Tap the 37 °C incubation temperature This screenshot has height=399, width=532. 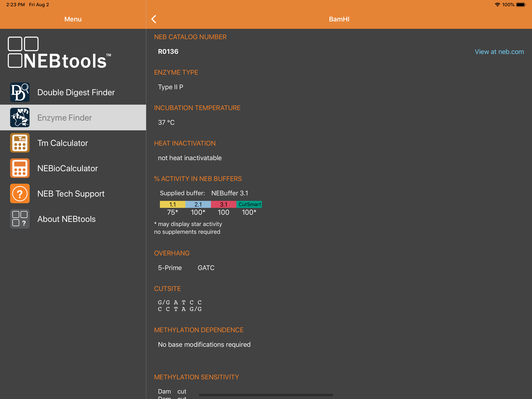coord(166,122)
